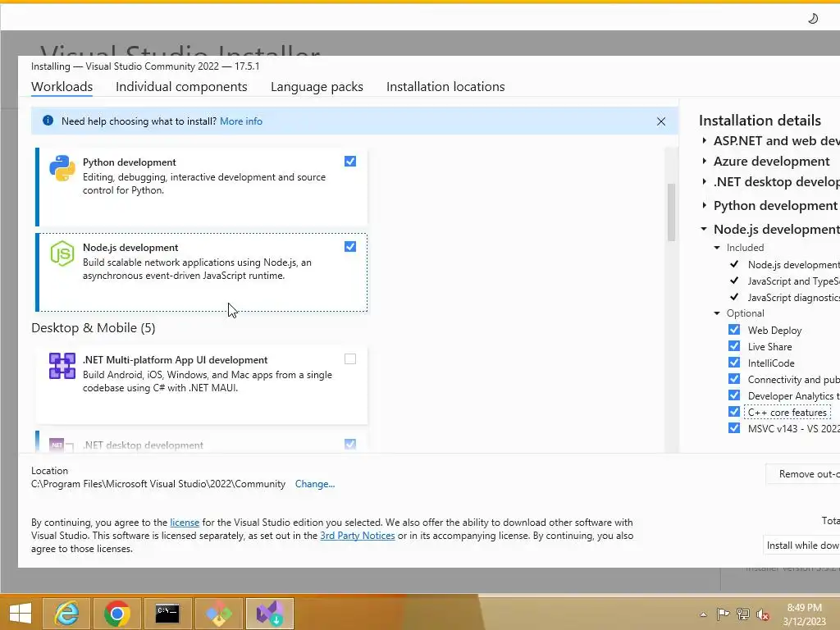Screen dimensions: 840x630
Task: Toggle .NET desktop development checkbox
Action: (349, 444)
